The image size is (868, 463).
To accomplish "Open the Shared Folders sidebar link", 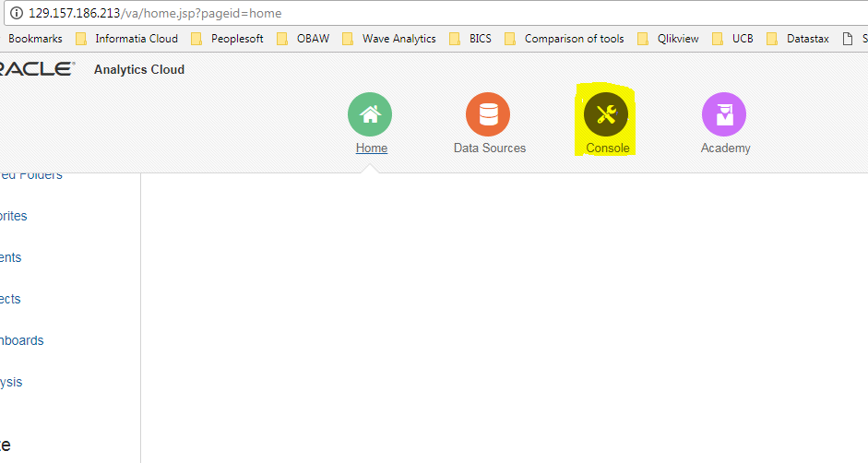I will [31, 174].
